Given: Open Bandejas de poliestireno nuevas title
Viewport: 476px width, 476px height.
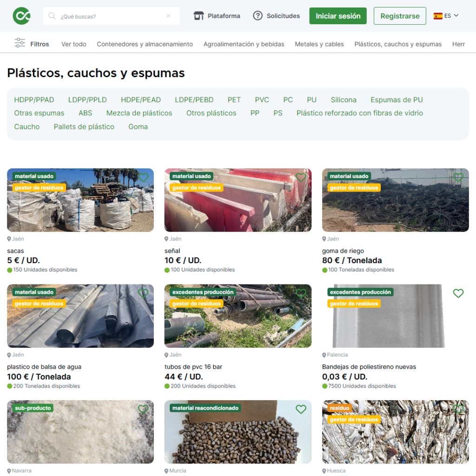Looking at the screenshot, I should 369,367.
